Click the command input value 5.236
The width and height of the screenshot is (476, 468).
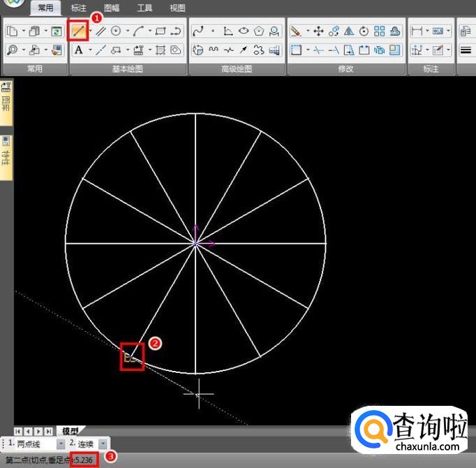[85, 460]
